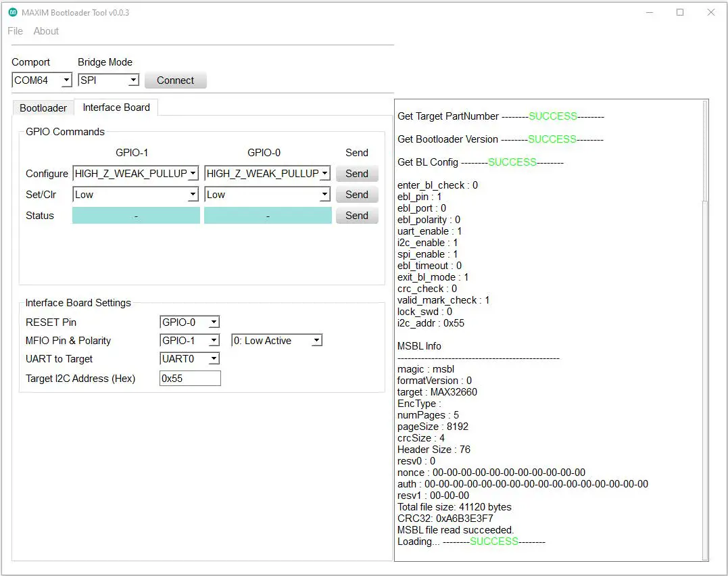Click the Target I2C Address field showing 0x55

pos(189,378)
